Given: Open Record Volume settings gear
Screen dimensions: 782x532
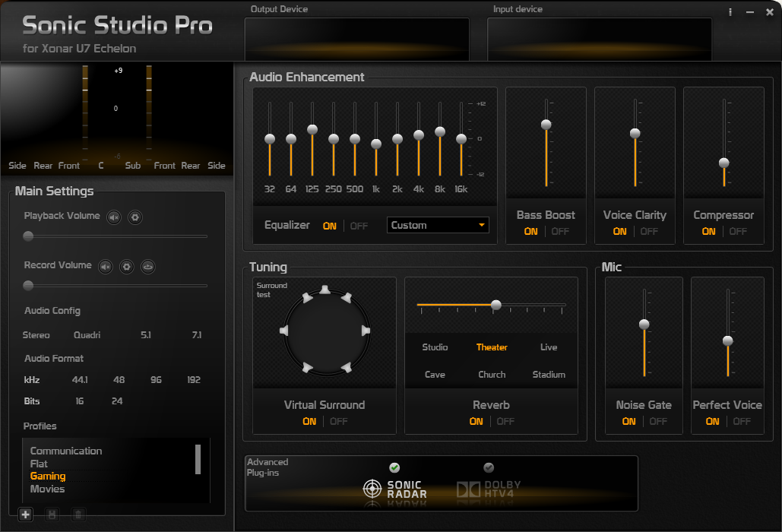Looking at the screenshot, I should [x=127, y=267].
